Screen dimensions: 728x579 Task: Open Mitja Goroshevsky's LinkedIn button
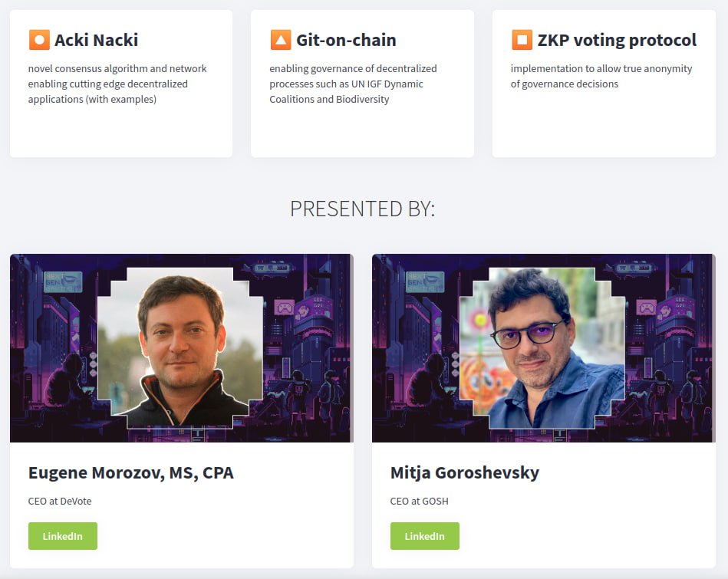[424, 536]
